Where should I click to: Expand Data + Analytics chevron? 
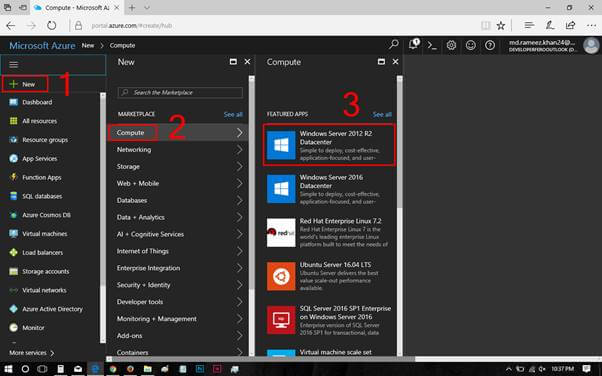click(240, 217)
